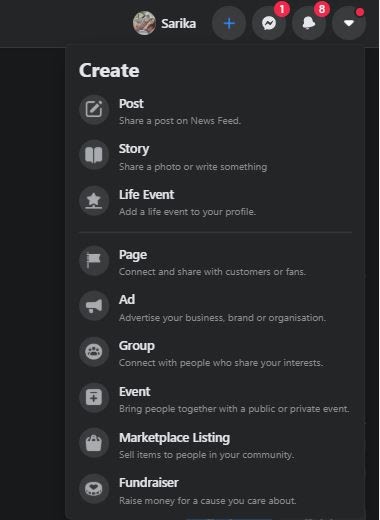380x520 pixels.
Task: Select the Page flag icon
Action: point(94,261)
